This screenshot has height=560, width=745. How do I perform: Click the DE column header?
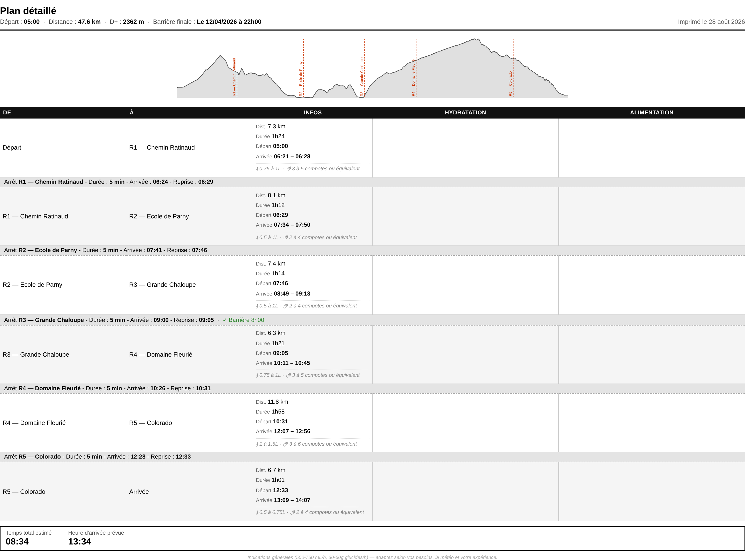tap(7, 113)
